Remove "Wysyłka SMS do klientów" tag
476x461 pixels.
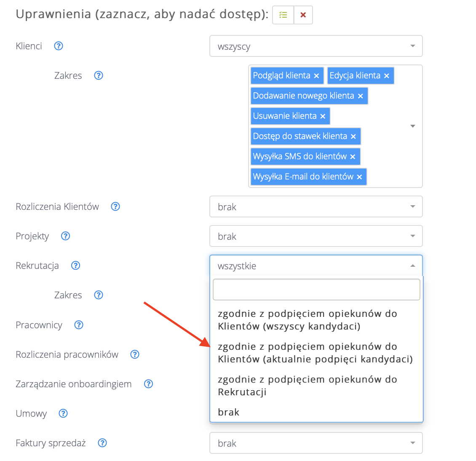[x=353, y=157]
